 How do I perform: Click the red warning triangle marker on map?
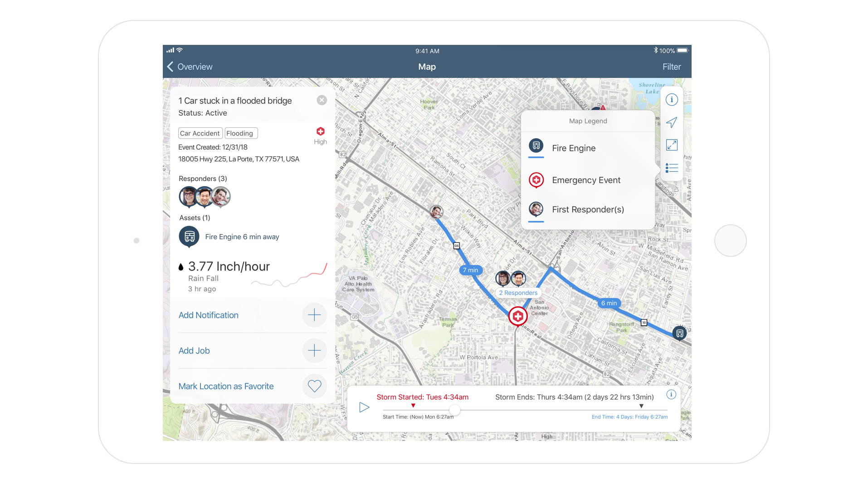tap(603, 107)
